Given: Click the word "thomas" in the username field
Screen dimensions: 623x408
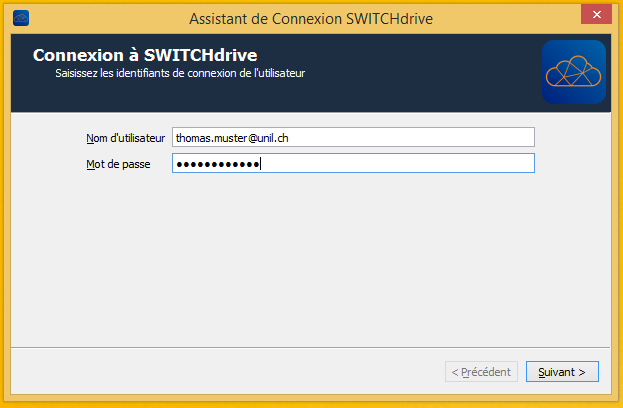Looking at the screenshot, I should point(192,137).
